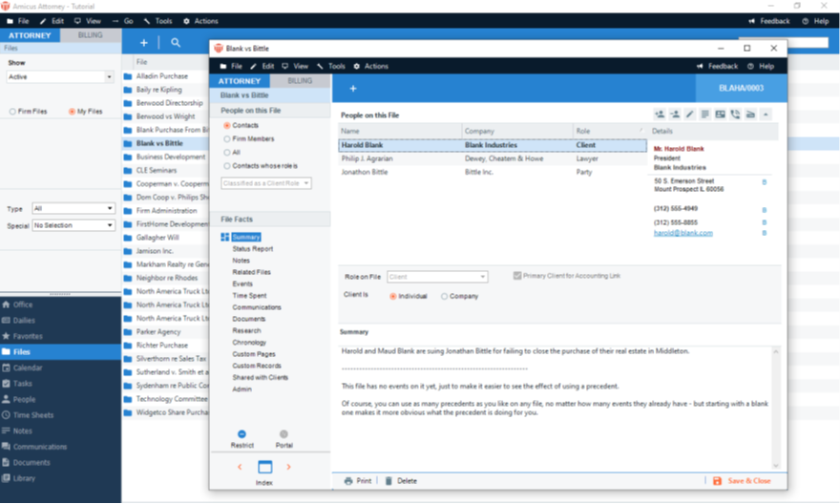The height and width of the screenshot is (504, 840).
Task: Open the Type dropdown in main window
Action: coord(73,208)
